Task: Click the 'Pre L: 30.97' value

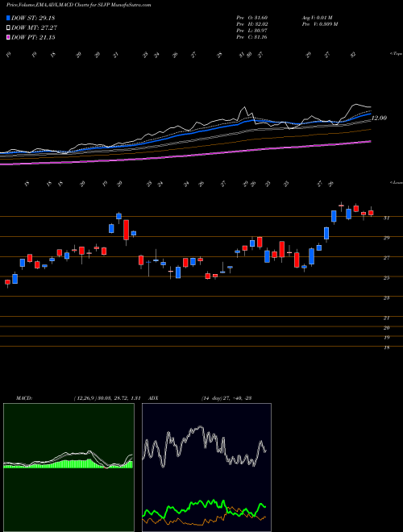Action: pos(252,31)
